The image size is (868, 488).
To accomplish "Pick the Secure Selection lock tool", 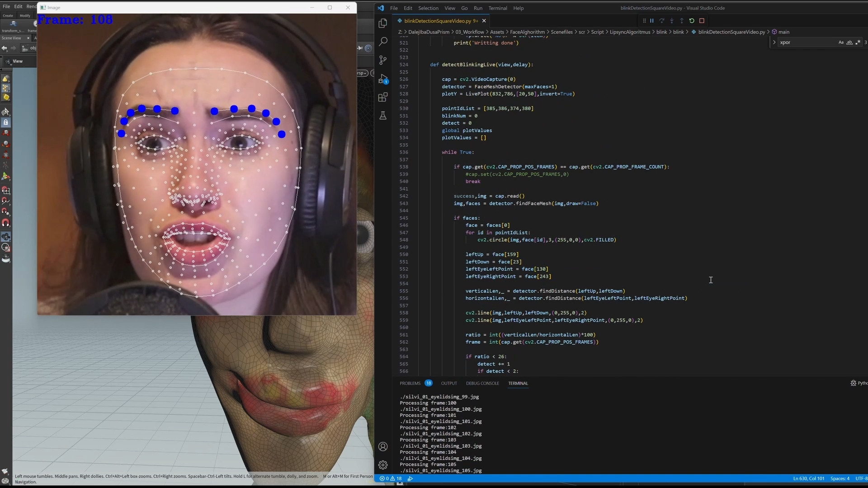I will coord(6,122).
